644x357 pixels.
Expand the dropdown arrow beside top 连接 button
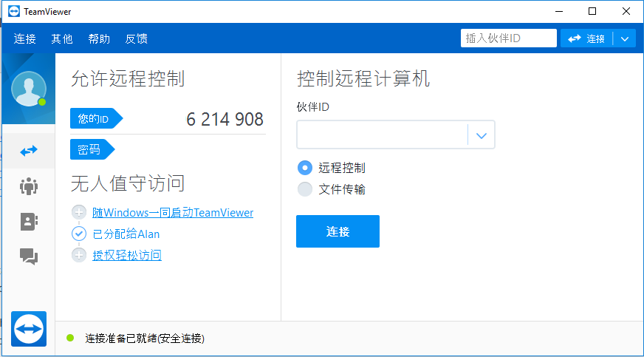(x=625, y=38)
